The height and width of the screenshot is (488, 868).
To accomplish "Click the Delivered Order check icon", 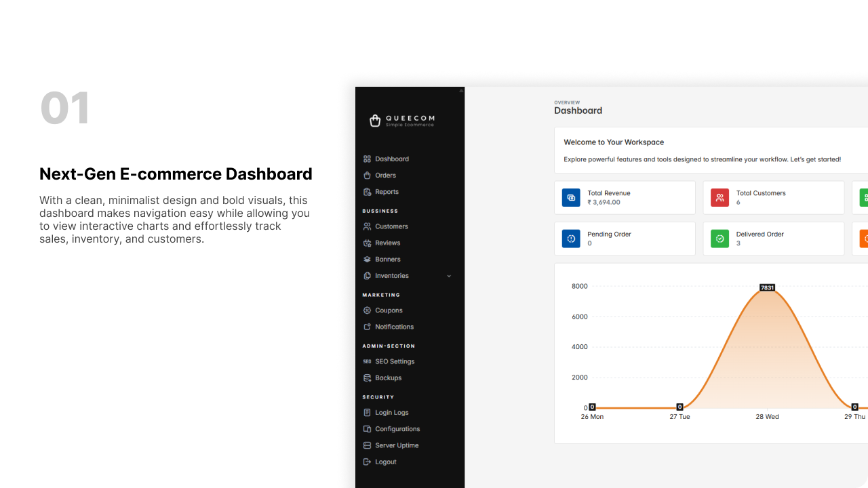I will click(719, 239).
